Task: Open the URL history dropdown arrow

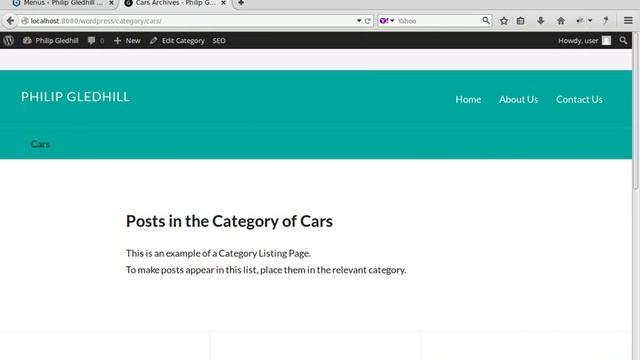Action: tap(359, 20)
